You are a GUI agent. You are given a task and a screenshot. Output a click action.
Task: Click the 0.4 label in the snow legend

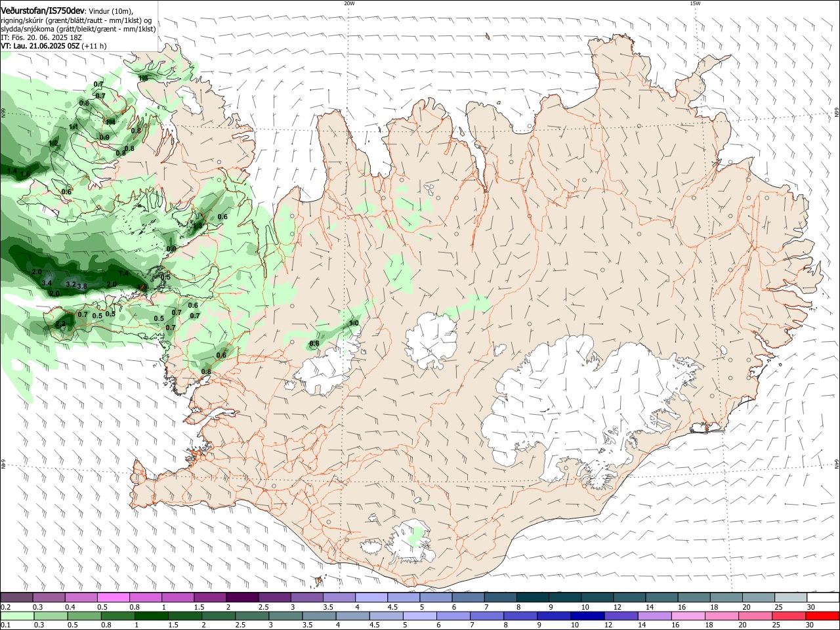point(70,607)
